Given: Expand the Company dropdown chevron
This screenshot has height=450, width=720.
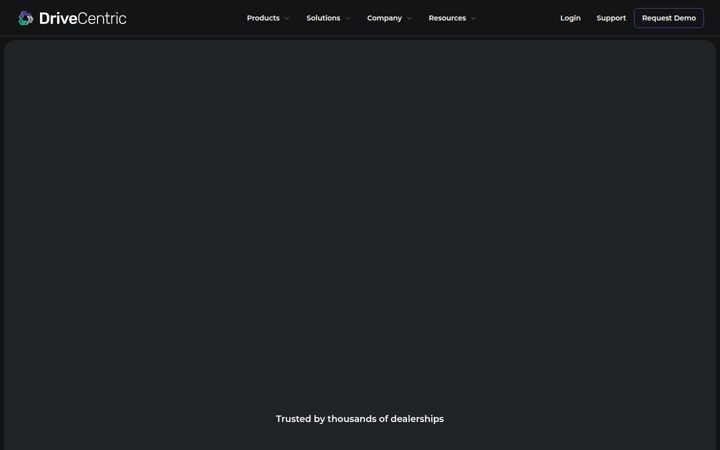Looking at the screenshot, I should pyautogui.click(x=409, y=18).
